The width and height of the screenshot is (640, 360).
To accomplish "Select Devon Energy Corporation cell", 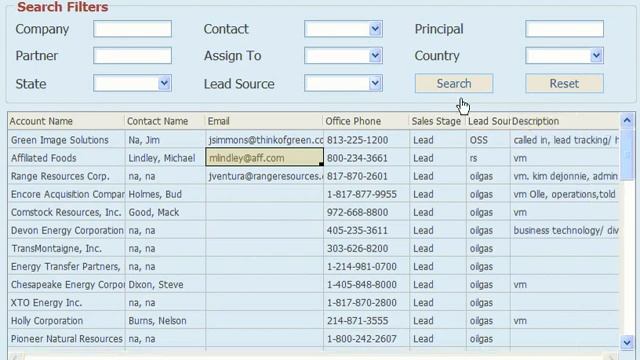I will click(67, 230).
